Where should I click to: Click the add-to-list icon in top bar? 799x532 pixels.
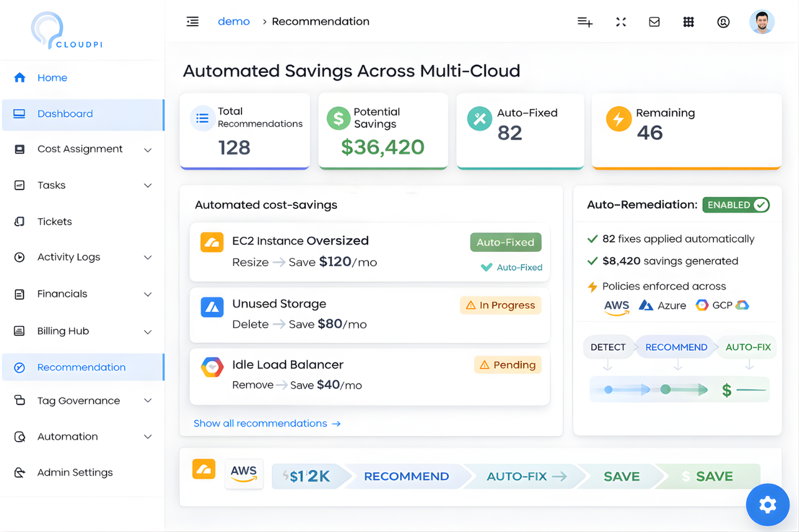pyautogui.click(x=585, y=21)
